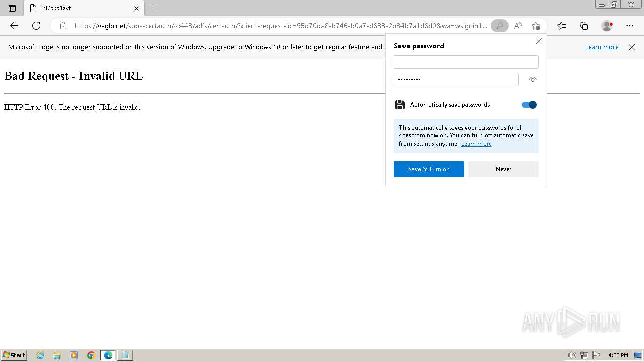Open the Favorites list
This screenshot has width=644, height=362.
point(561,26)
